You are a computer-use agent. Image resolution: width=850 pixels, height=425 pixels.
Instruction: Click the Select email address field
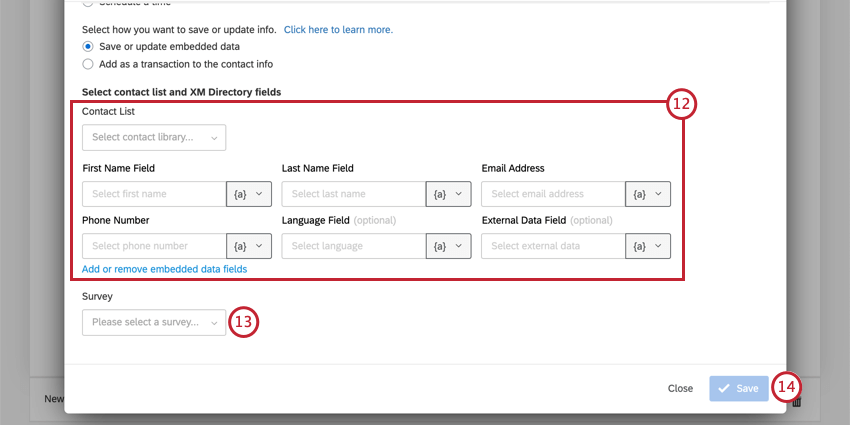point(553,194)
